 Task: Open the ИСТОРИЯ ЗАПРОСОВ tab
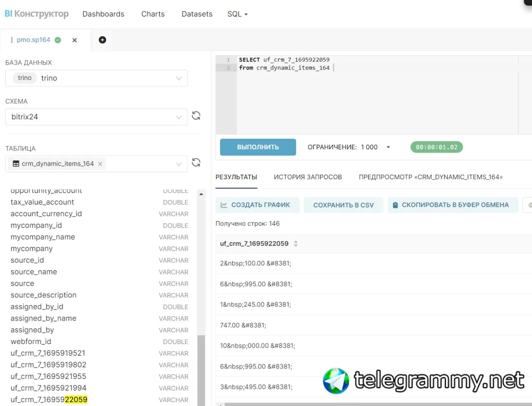pyautogui.click(x=308, y=177)
